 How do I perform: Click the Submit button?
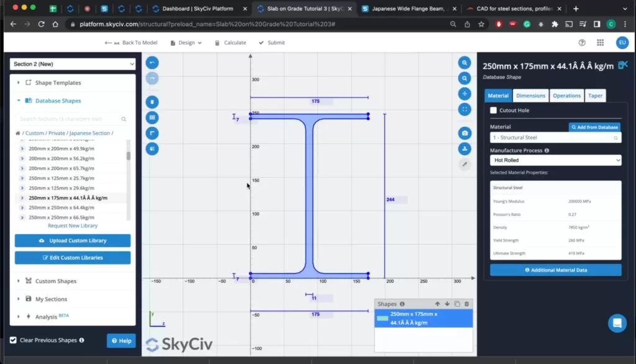pos(272,43)
